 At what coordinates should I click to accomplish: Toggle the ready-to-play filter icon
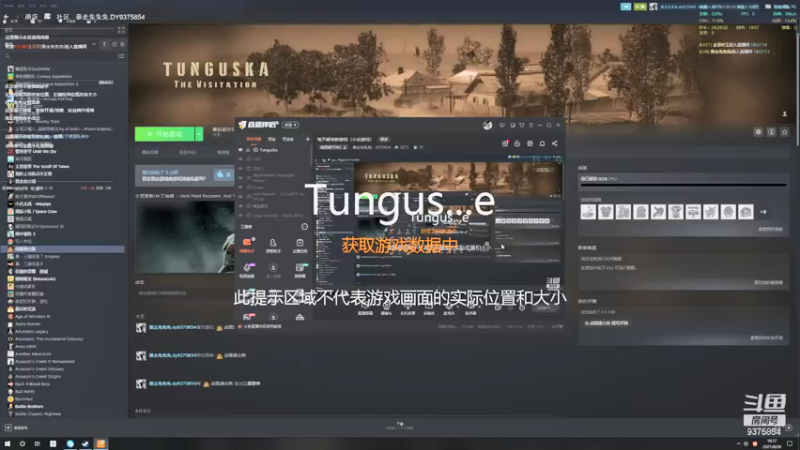pyautogui.click(x=122, y=45)
